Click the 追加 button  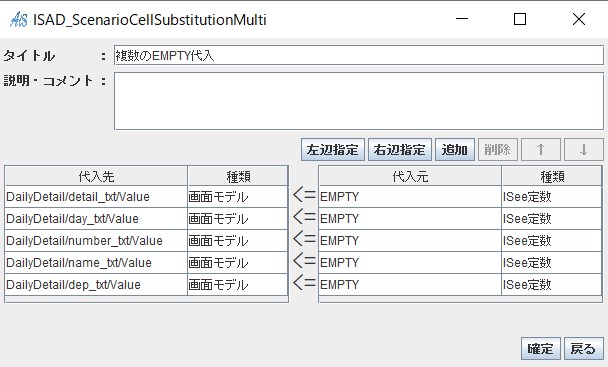tap(455, 149)
